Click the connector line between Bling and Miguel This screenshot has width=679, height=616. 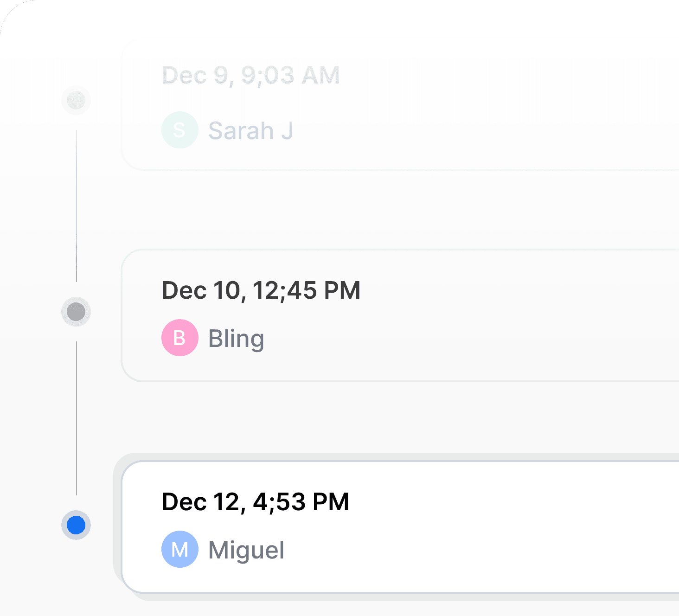tap(77, 418)
